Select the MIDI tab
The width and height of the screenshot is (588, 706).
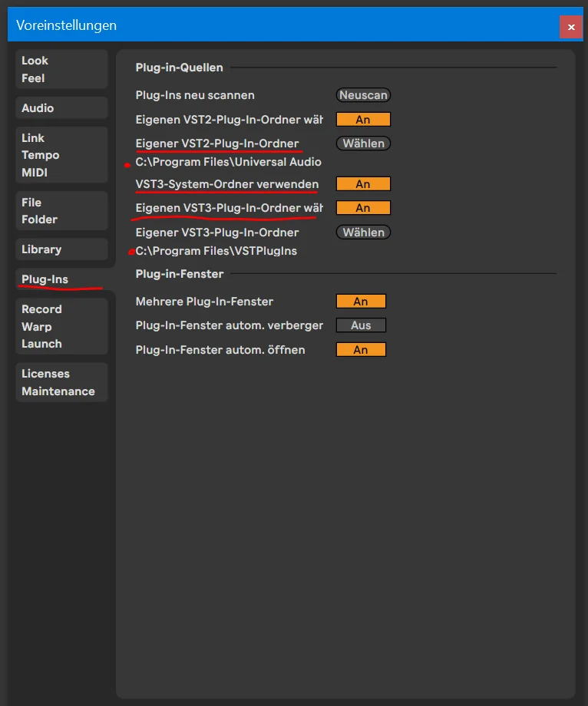(35, 173)
